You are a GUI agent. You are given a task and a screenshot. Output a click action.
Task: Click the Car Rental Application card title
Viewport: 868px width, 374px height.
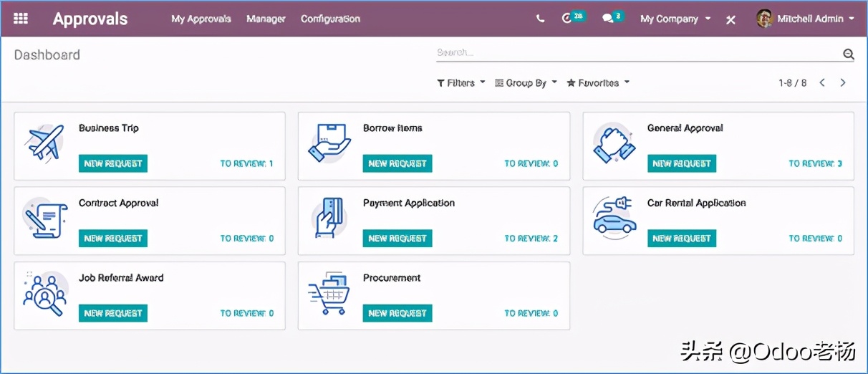[x=697, y=203]
